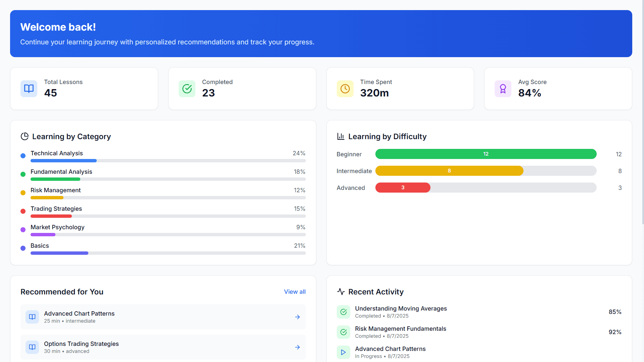
Task: Click the arrow on Options Trading Strategies
Action: coord(297,347)
